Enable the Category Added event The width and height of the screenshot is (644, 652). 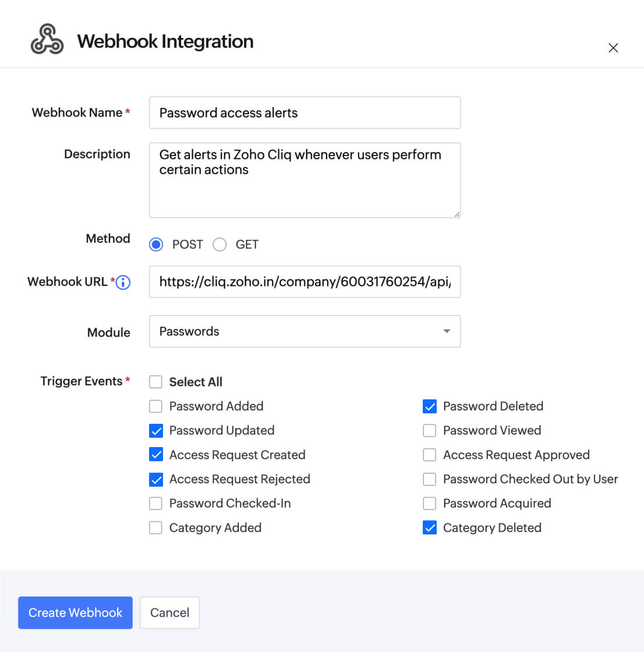point(155,527)
